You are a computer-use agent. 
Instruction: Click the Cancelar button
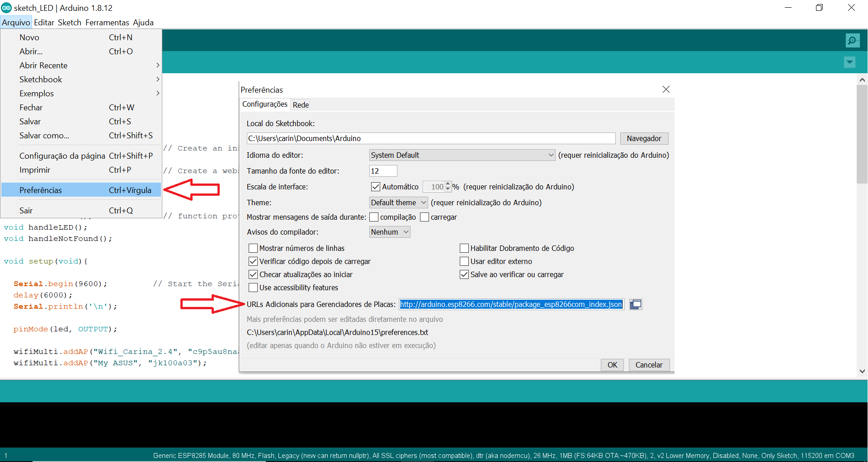tap(649, 365)
